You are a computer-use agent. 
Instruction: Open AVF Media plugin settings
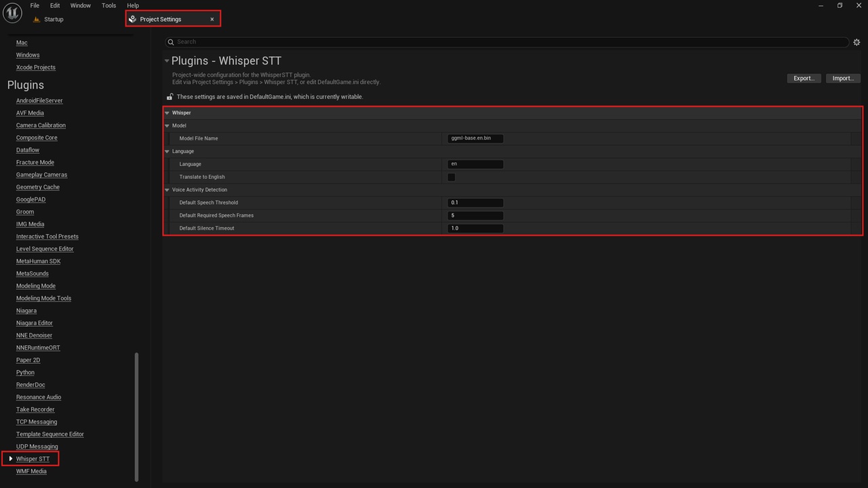[30, 113]
